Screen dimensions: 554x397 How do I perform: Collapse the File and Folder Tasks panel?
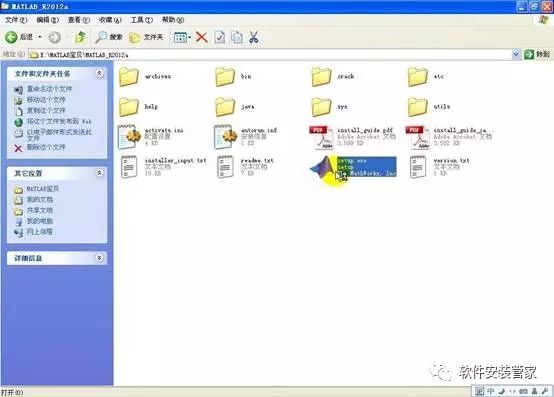99,73
